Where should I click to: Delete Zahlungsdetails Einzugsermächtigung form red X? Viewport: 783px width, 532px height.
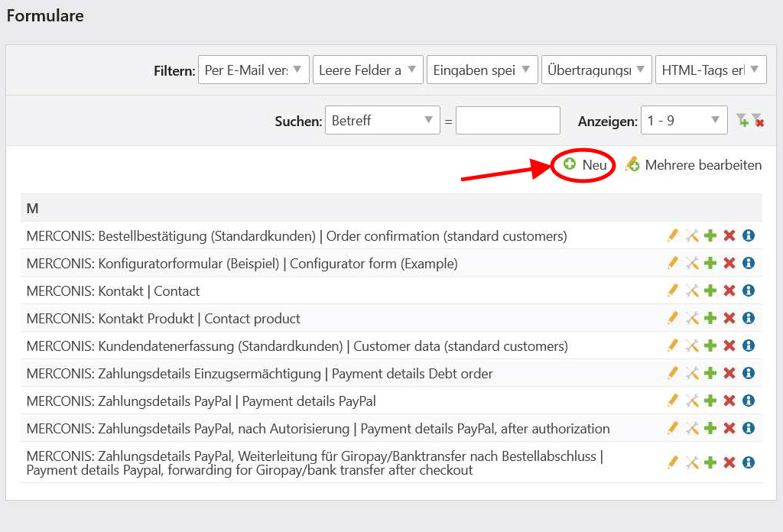[729, 373]
